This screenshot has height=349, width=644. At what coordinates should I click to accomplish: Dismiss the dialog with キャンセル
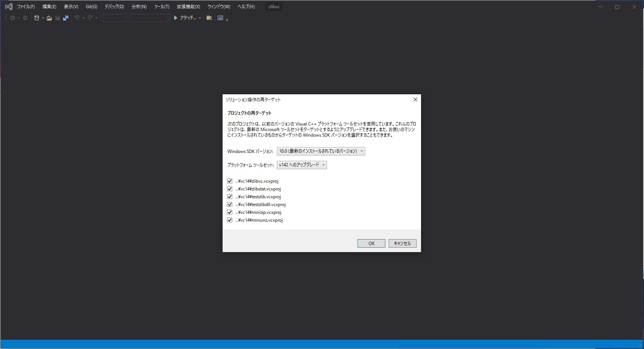(x=402, y=243)
